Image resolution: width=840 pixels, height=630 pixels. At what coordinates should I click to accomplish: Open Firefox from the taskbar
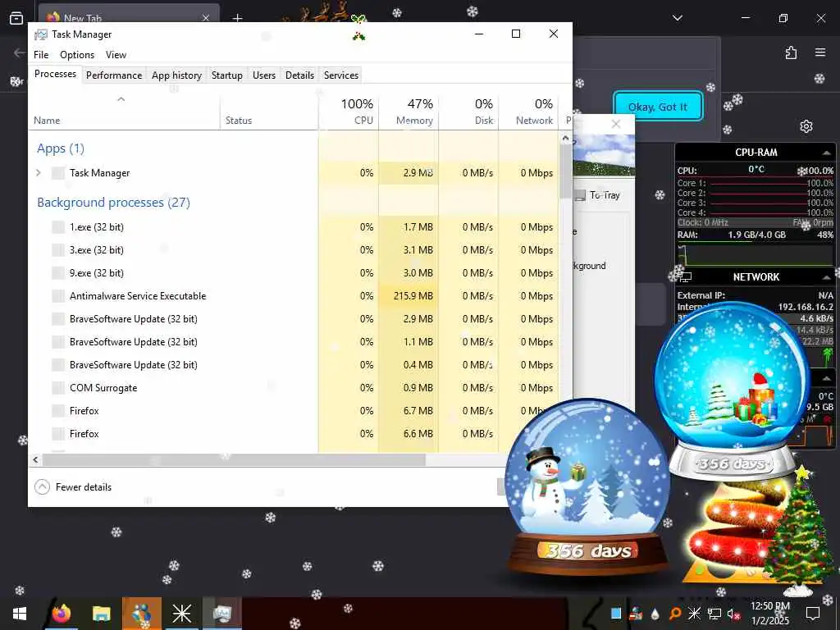click(x=62, y=614)
